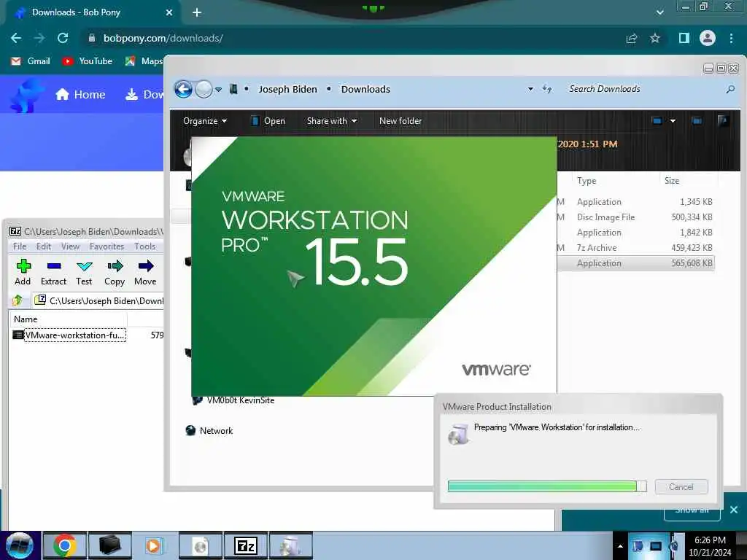Toggle the Explorer preview pane icon
Image resolution: width=747 pixels, height=560 pixels.
pyautogui.click(x=697, y=121)
